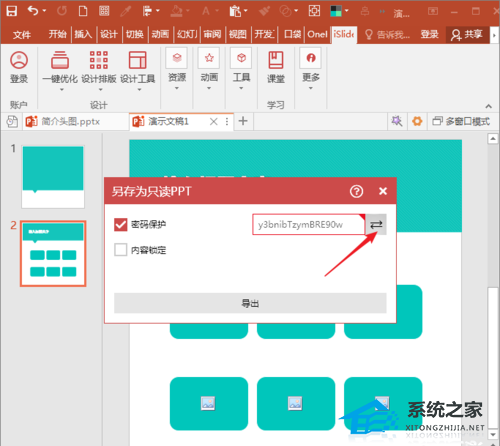Open the Undo history dropdown arrow
The width and height of the screenshot is (500, 446).
[x=44, y=11]
